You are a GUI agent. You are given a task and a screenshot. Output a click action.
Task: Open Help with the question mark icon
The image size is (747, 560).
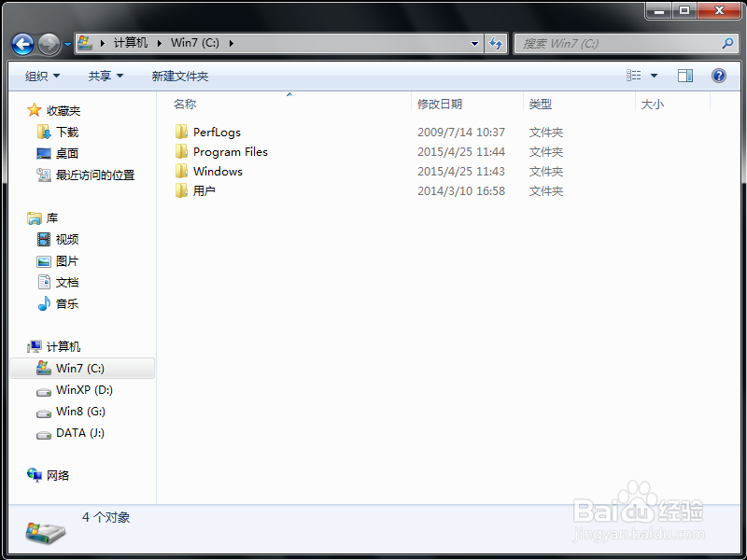(x=718, y=76)
